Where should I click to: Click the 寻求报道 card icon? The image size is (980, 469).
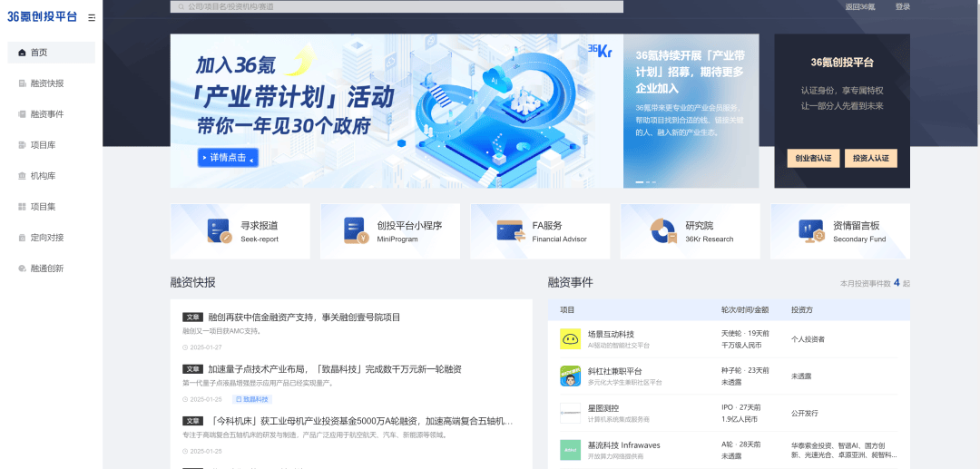[220, 231]
